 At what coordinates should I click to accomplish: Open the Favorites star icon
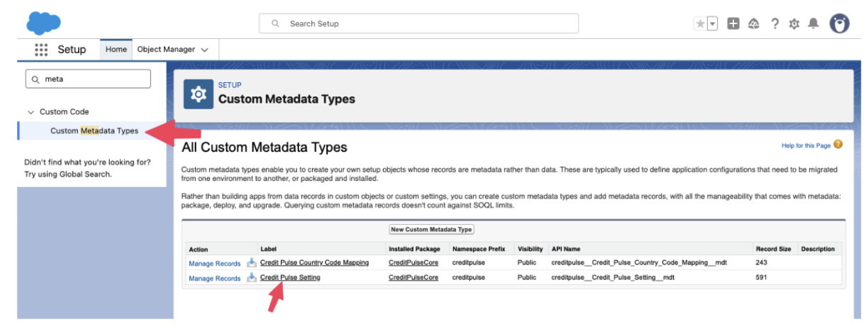[x=701, y=23]
